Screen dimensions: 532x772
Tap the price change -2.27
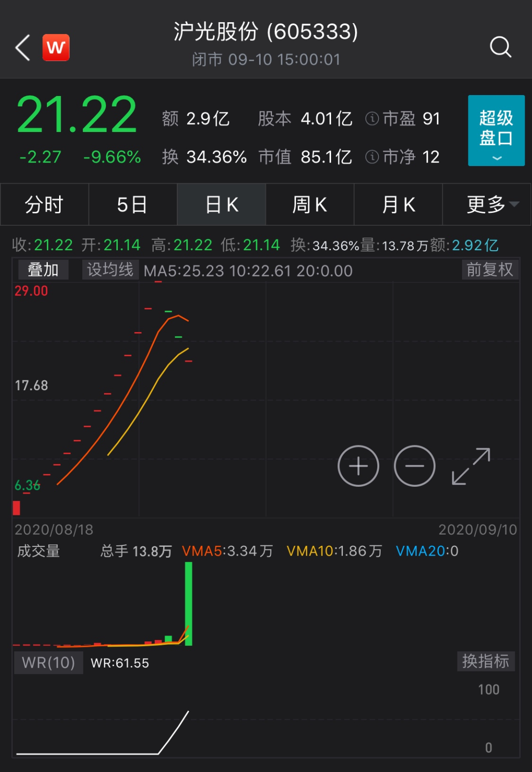tap(40, 157)
